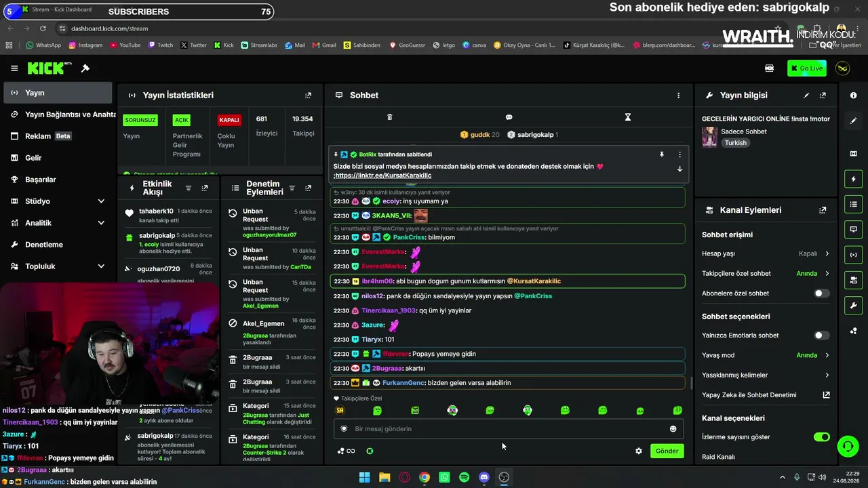Pop out the Etkinlik Akışı panel
The image size is (868, 488).
pyautogui.click(x=205, y=188)
